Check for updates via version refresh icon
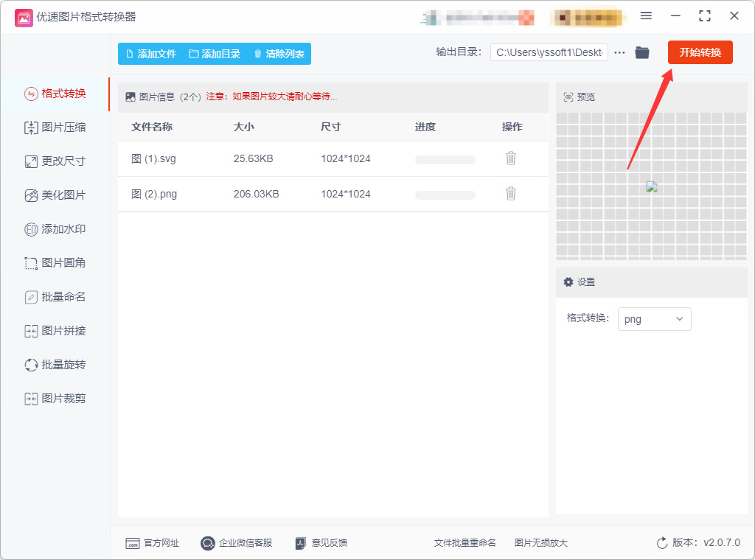 point(662,542)
